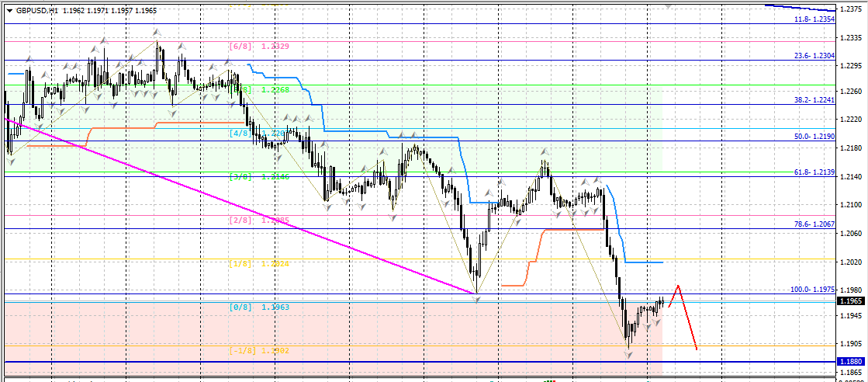Select the fractal arrow below the lowest candle

628,355
